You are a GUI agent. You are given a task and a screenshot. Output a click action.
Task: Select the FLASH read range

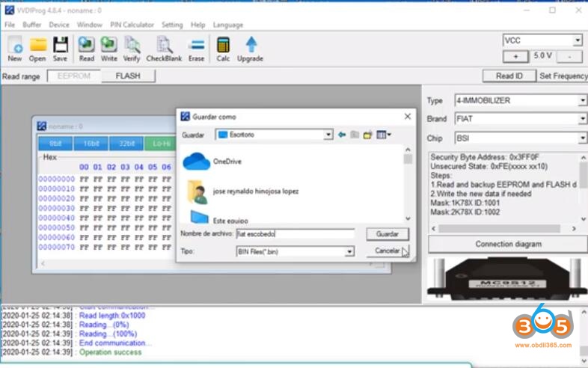(128, 76)
